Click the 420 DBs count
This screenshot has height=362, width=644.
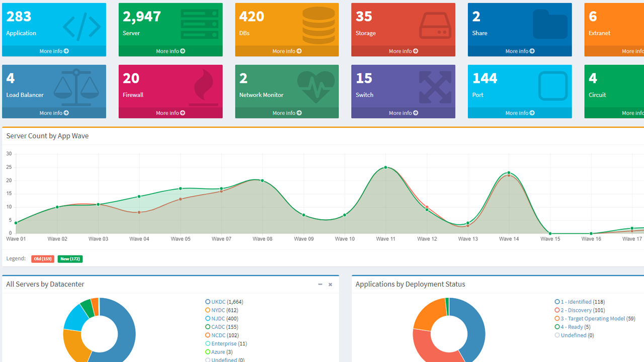pos(252,17)
